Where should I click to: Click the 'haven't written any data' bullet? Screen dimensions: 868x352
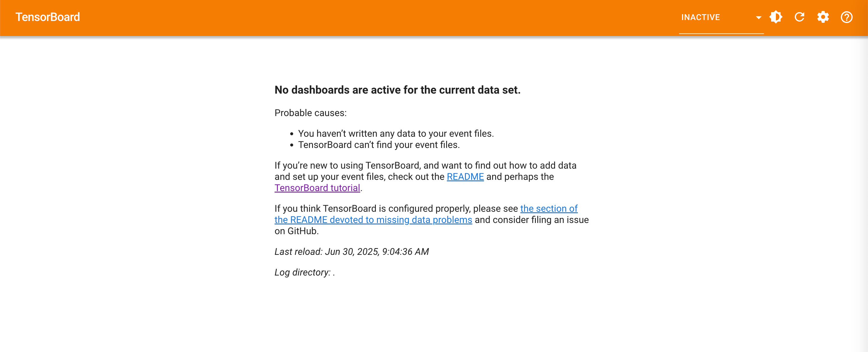tap(396, 134)
